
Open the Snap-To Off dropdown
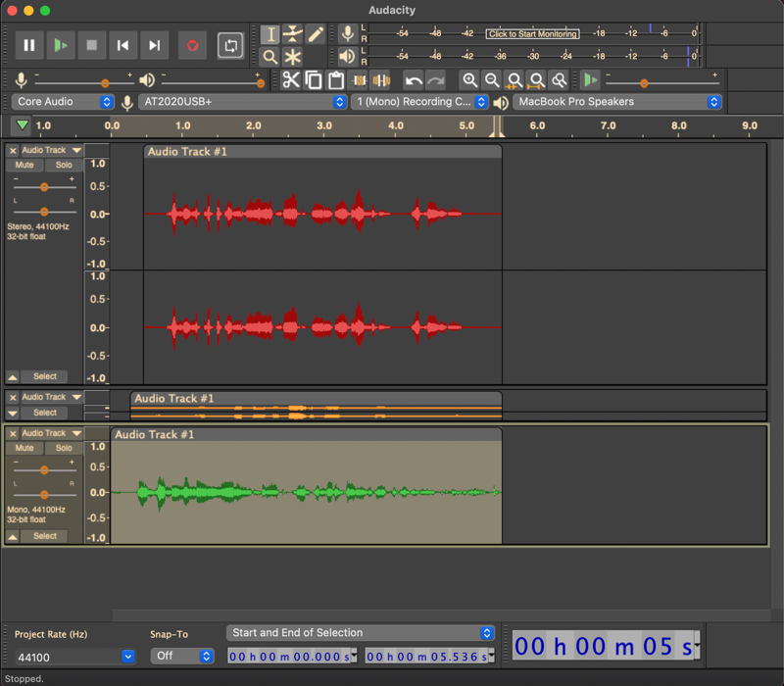[x=182, y=656]
